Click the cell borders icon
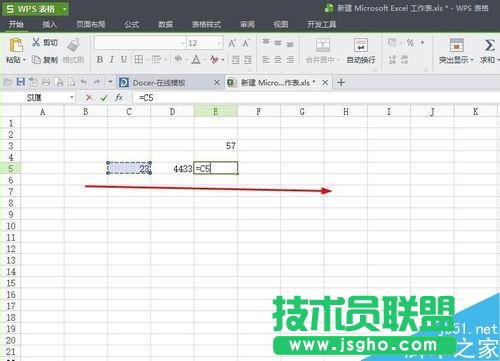This screenshot has height=361, width=500. [138, 60]
